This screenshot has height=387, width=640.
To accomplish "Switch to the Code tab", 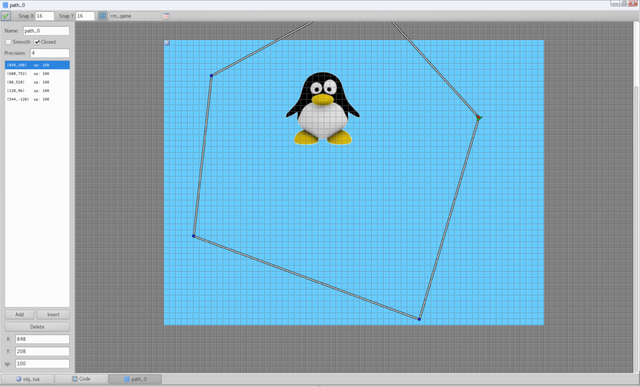I will [81, 379].
